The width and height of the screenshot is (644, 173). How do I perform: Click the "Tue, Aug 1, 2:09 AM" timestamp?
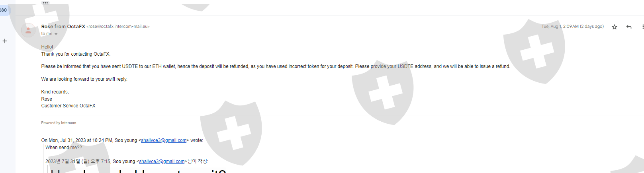(572, 27)
